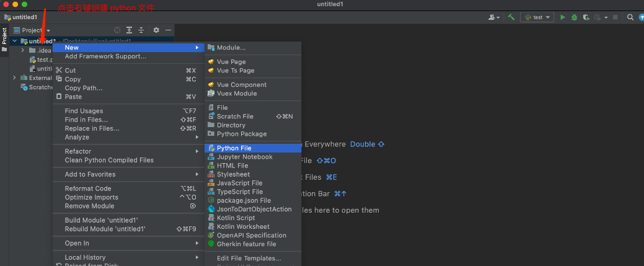
Task: Click the Kotlin Script icon in the submenu
Action: [x=211, y=218]
